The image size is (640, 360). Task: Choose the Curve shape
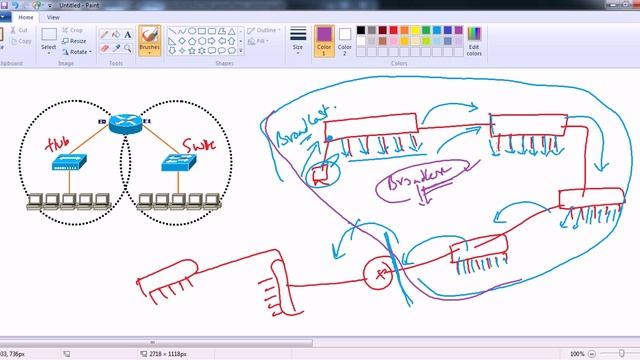(182, 31)
